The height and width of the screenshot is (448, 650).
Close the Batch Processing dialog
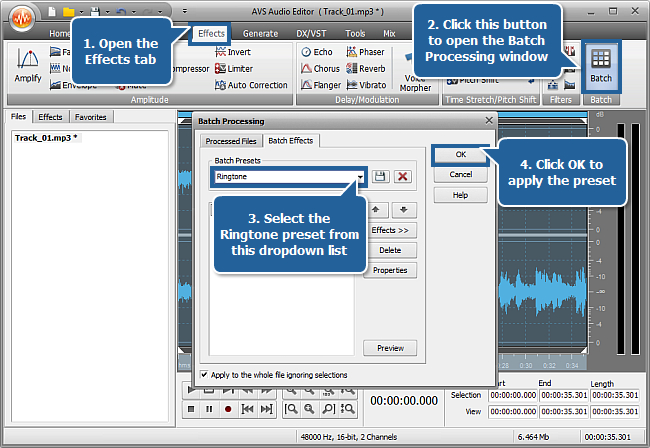(x=489, y=120)
